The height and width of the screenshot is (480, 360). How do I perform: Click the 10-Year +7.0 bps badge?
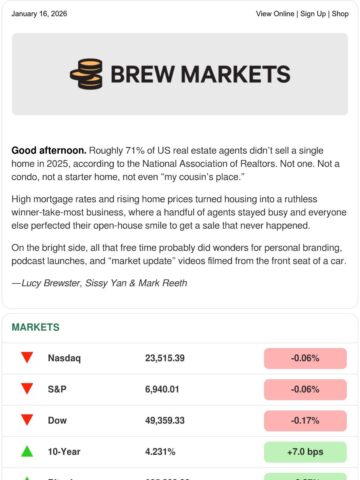(x=305, y=452)
